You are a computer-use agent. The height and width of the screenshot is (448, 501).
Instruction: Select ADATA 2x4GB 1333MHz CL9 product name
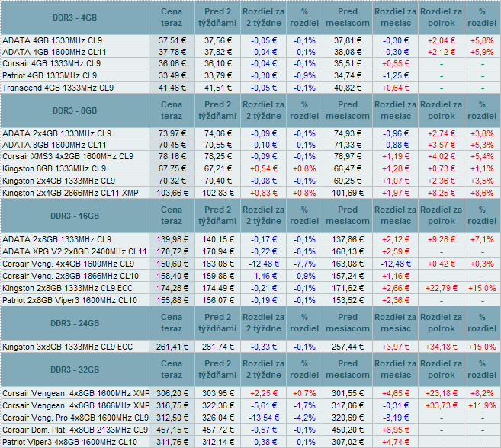coord(57,133)
